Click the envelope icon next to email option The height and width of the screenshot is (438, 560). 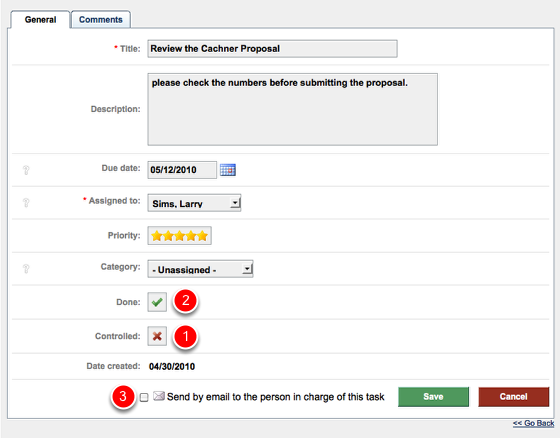tap(159, 396)
